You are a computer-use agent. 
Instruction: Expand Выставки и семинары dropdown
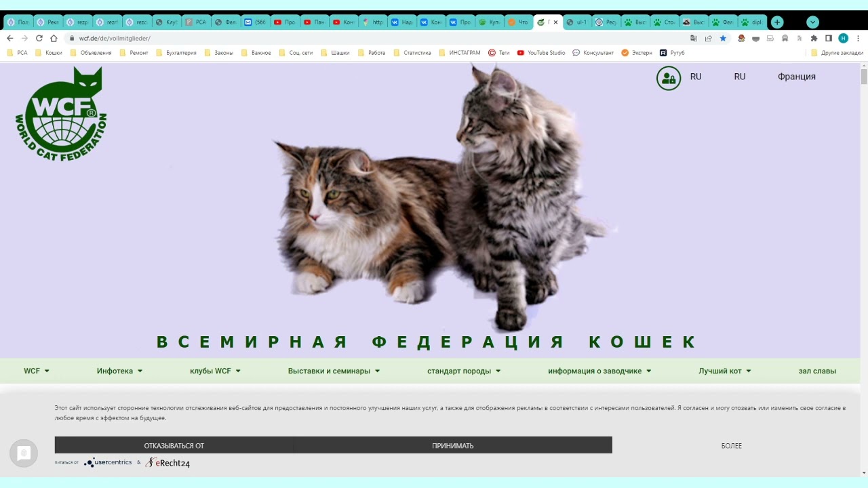[x=334, y=371]
